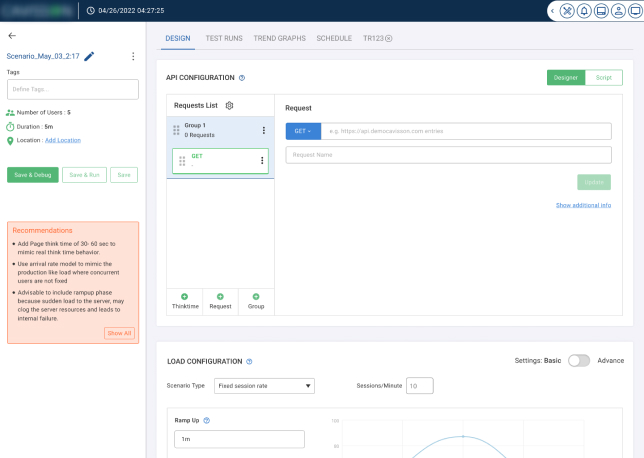Switch to the Test Runs tab

pyautogui.click(x=222, y=38)
